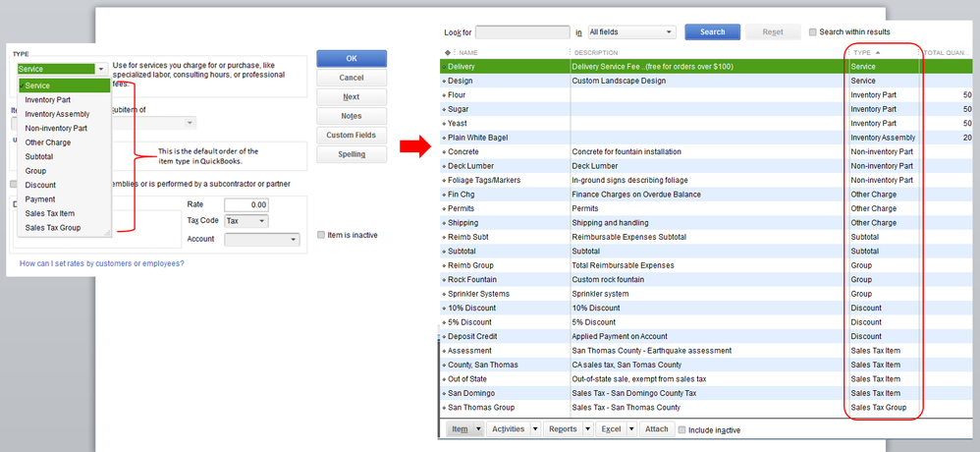Viewport: 980px width, 452px height.
Task: Click the Next button
Action: (x=352, y=97)
